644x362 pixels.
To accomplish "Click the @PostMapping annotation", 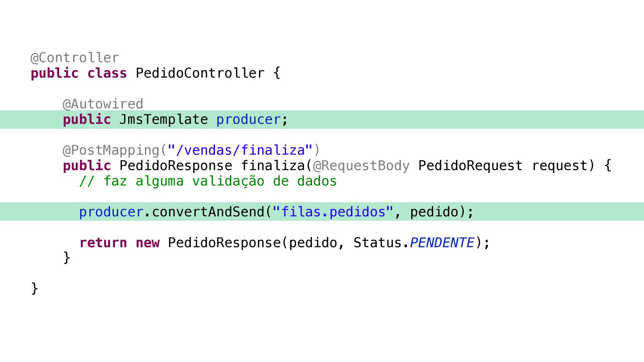I will click(x=111, y=150).
